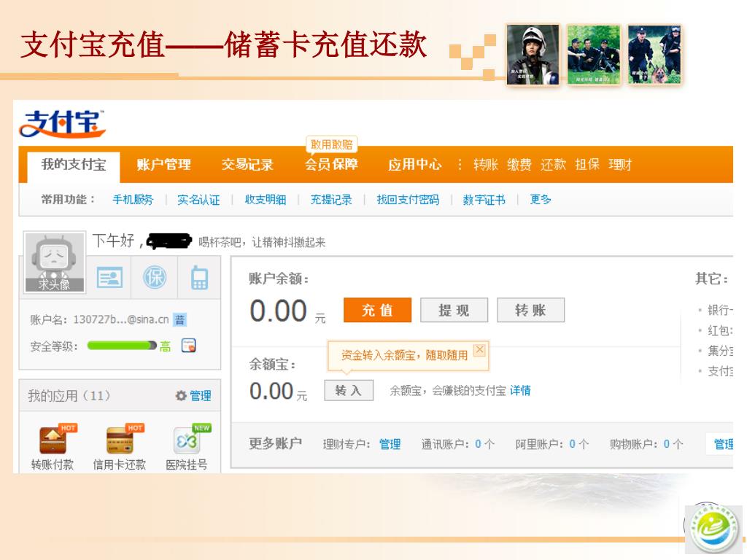This screenshot has height=560, width=747.
Task: Close the 资金转入余额宝 tooltip
Action: point(480,350)
